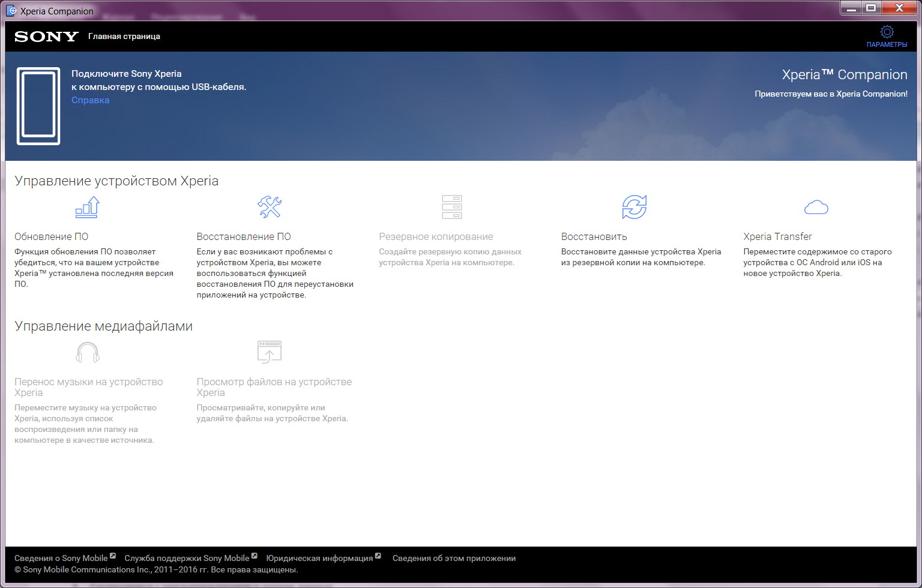922x588 pixels.
Task: Select the Восстановить heading
Action: (x=594, y=236)
